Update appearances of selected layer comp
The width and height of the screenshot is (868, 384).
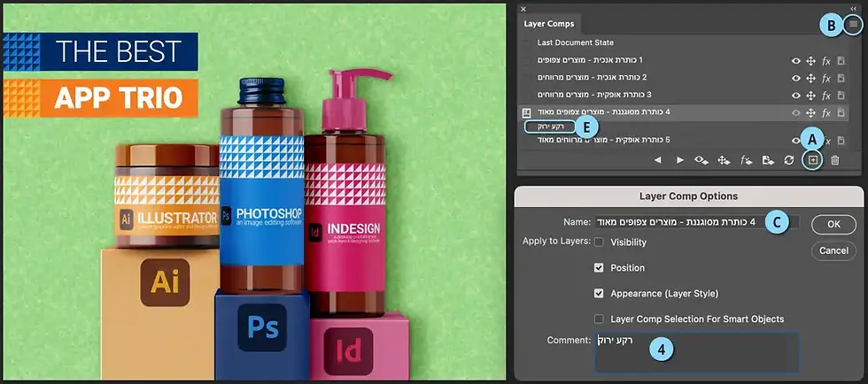coord(745,160)
